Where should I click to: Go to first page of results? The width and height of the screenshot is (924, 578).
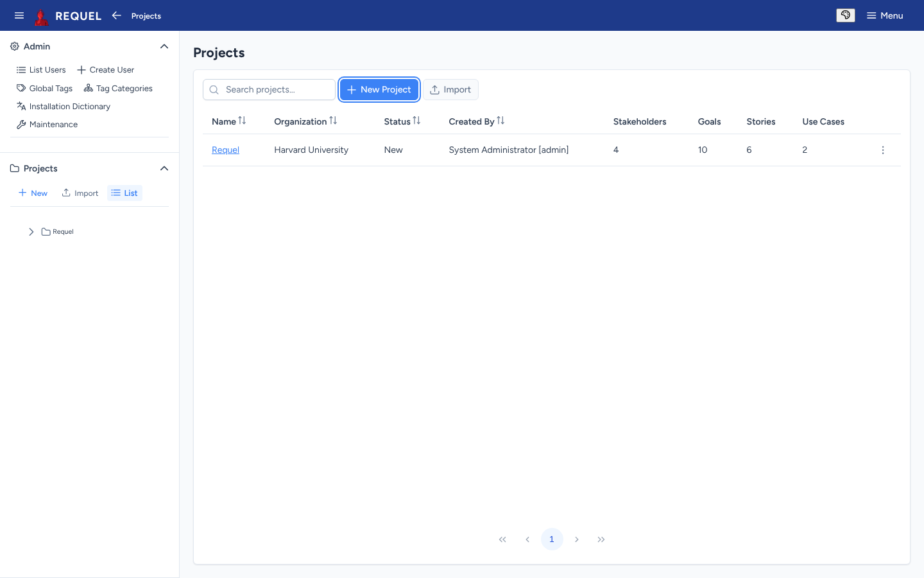click(502, 539)
